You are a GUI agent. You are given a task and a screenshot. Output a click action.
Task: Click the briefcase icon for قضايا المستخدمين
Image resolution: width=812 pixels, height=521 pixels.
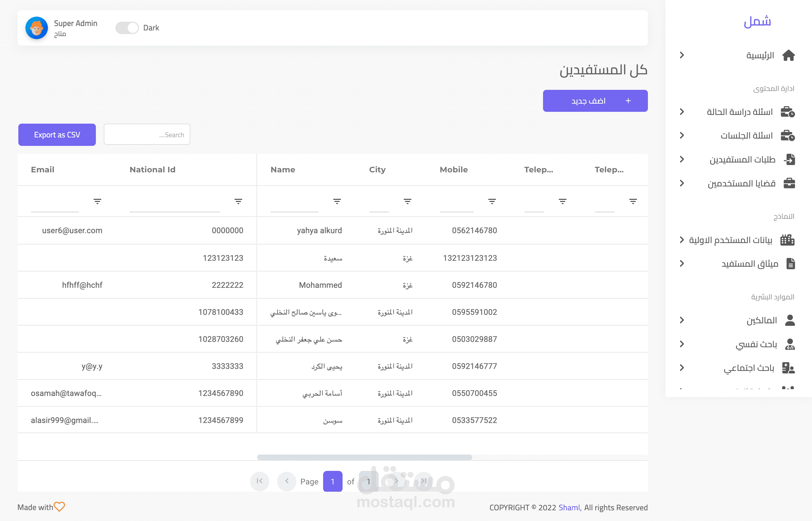click(789, 183)
